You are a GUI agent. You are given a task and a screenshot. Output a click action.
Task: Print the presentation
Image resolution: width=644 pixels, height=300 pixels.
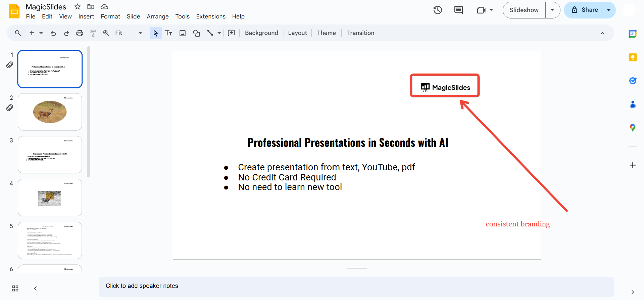[x=80, y=33]
